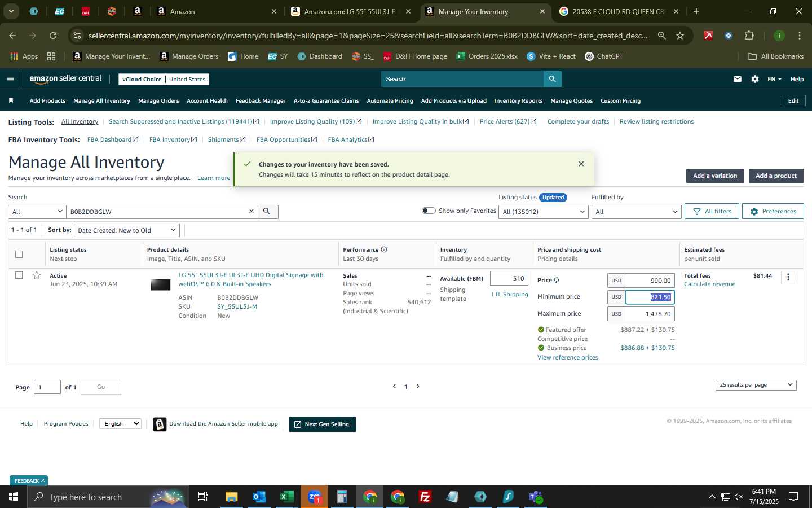The height and width of the screenshot is (508, 812).
Task: Click the price field showing 990.00
Action: point(650,281)
